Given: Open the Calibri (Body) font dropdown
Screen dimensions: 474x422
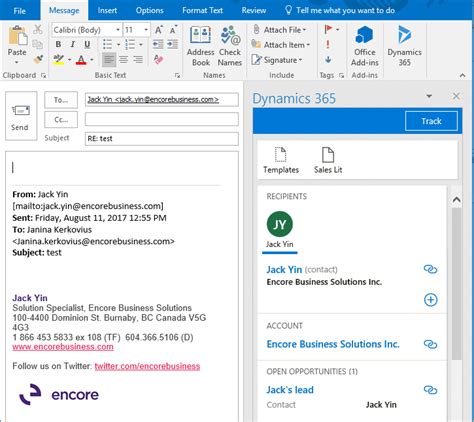Looking at the screenshot, I should (x=118, y=30).
